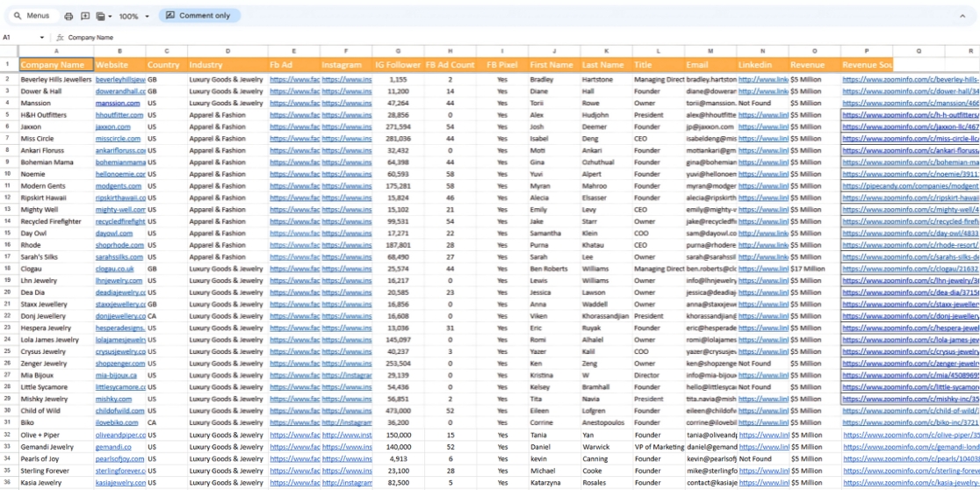Viewport: 980px width, 490px height.
Task: Click the Comment only mode button
Action: tap(198, 16)
